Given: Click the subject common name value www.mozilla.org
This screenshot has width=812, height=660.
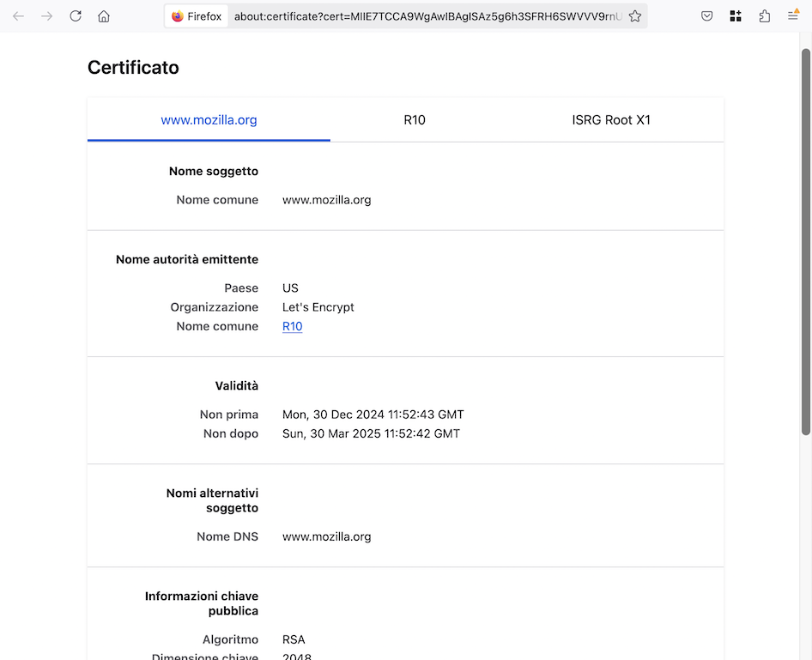Looking at the screenshot, I should tap(327, 200).
